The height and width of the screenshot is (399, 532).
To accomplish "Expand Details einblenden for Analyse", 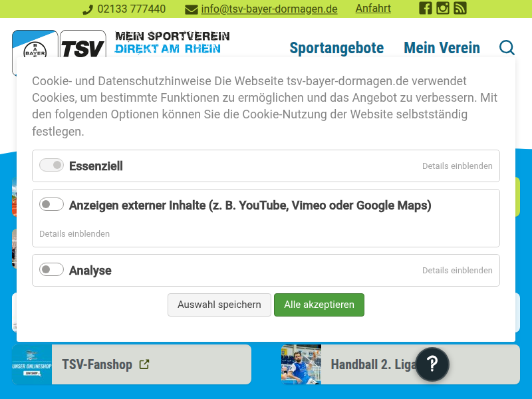I will click(x=457, y=270).
